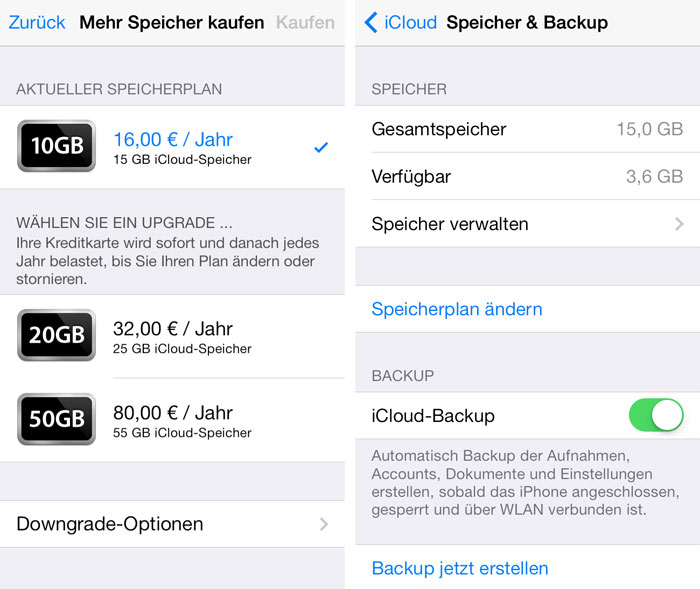Tap the Verfügbar 3,6 GB row
Image resolution: width=700 pixels, height=589 pixels.
[528, 176]
